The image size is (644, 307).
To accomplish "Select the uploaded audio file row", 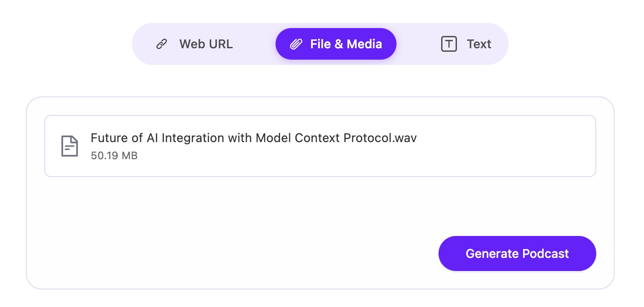I will click(x=320, y=146).
